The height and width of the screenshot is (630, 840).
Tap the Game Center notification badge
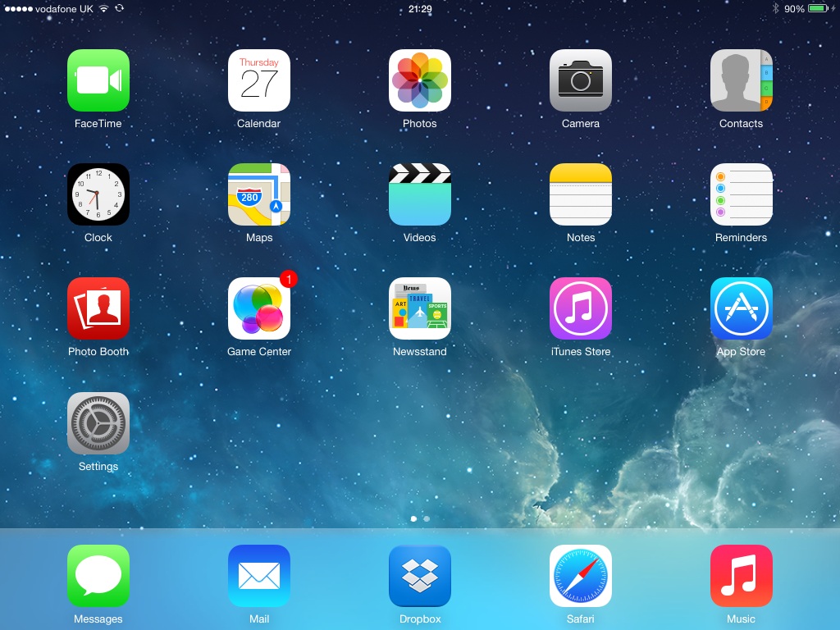(x=288, y=279)
